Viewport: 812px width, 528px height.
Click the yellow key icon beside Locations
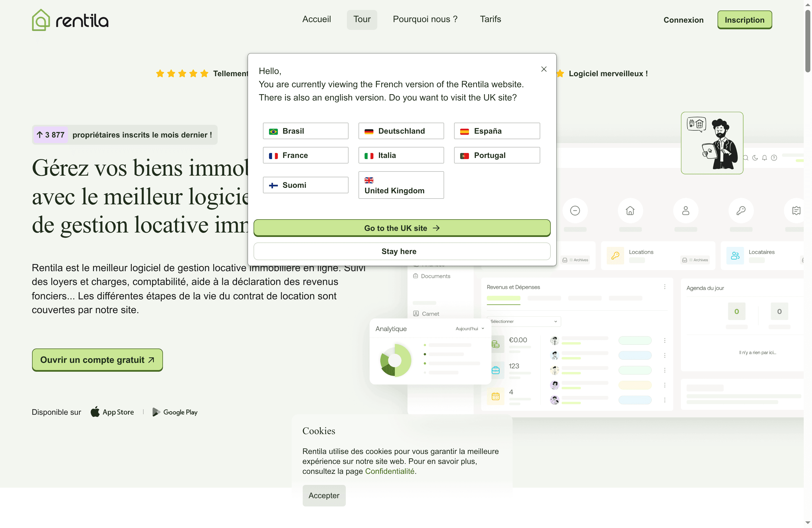(x=615, y=255)
